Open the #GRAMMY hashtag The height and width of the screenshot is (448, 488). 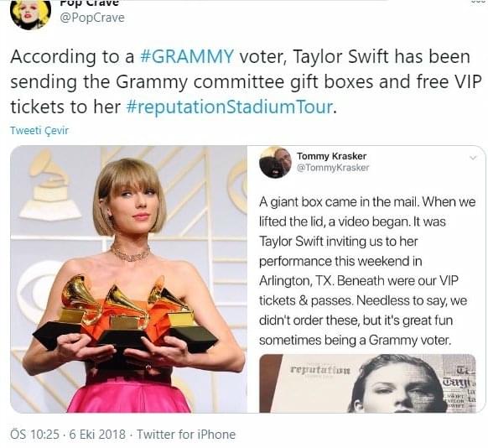[x=187, y=57]
